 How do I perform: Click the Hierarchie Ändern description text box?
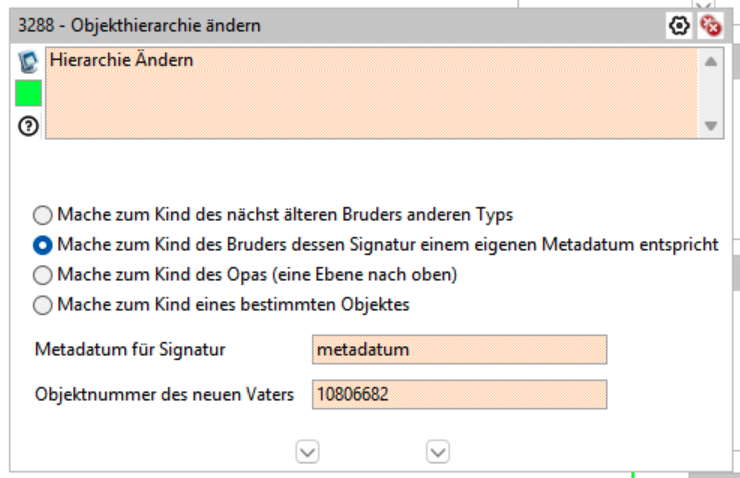tap(370, 92)
